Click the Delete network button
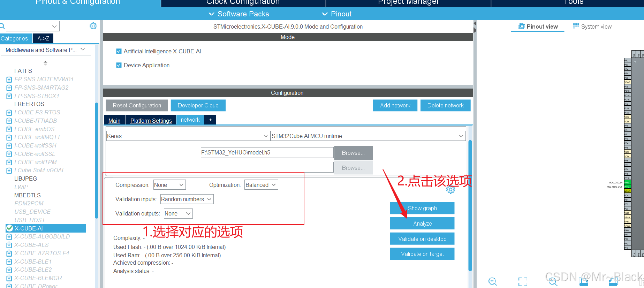Image resolution: width=644 pixels, height=288 pixels. pos(445,105)
